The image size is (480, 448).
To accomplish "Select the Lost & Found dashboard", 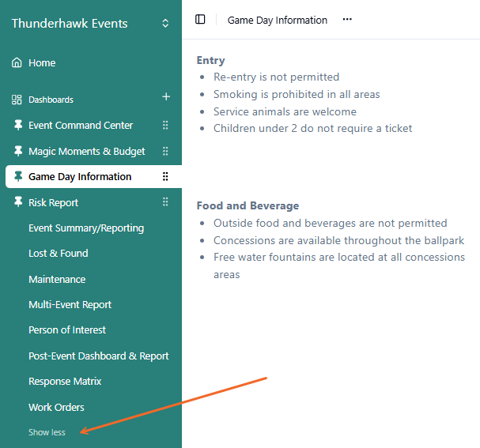I will (59, 254).
